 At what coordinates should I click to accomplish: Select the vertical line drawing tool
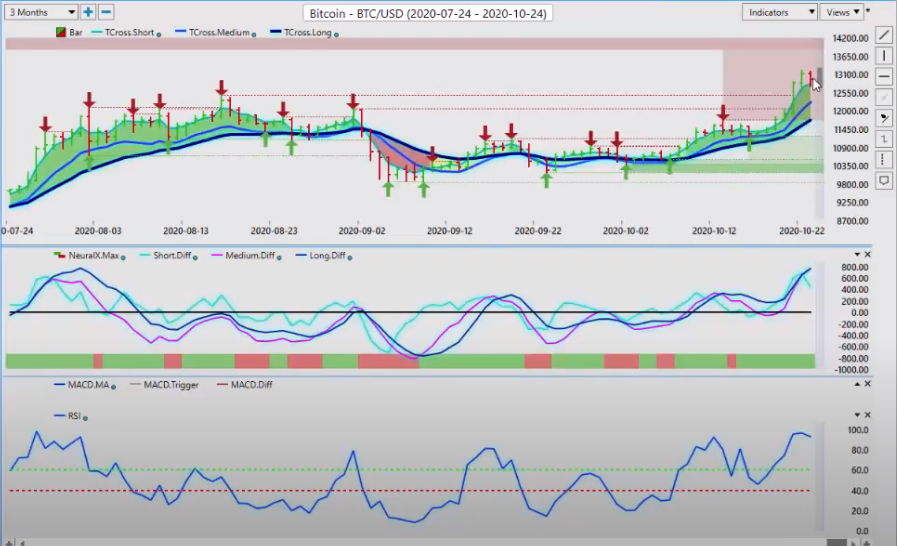click(884, 56)
